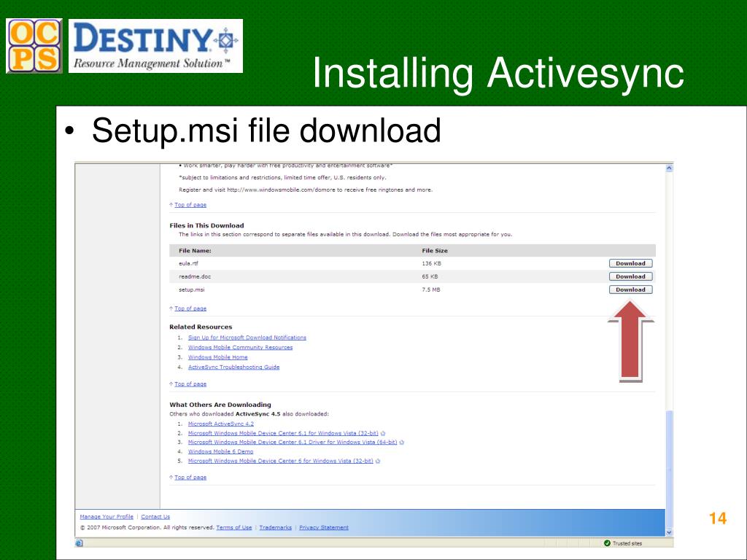The height and width of the screenshot is (560, 747).
Task: Download the readme.doc file
Action: tap(630, 276)
